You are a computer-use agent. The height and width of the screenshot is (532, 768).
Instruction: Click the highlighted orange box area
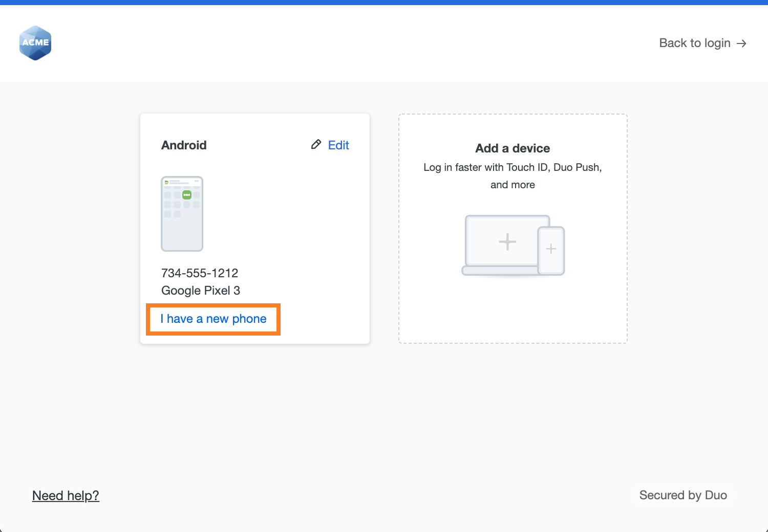click(x=213, y=319)
